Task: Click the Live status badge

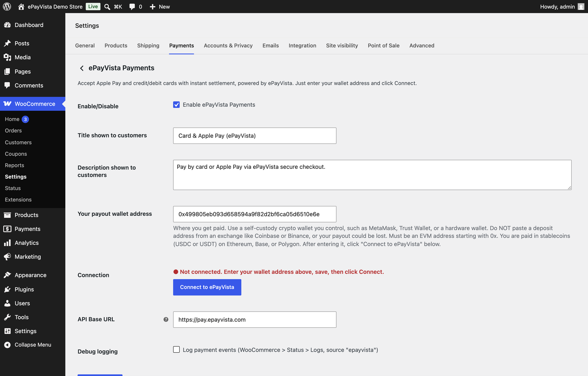Action: point(93,7)
